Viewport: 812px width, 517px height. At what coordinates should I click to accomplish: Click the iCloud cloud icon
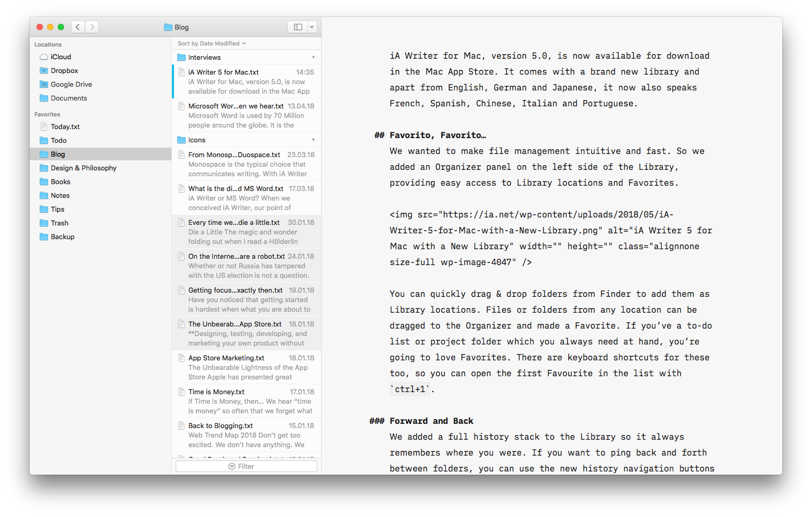[44, 57]
